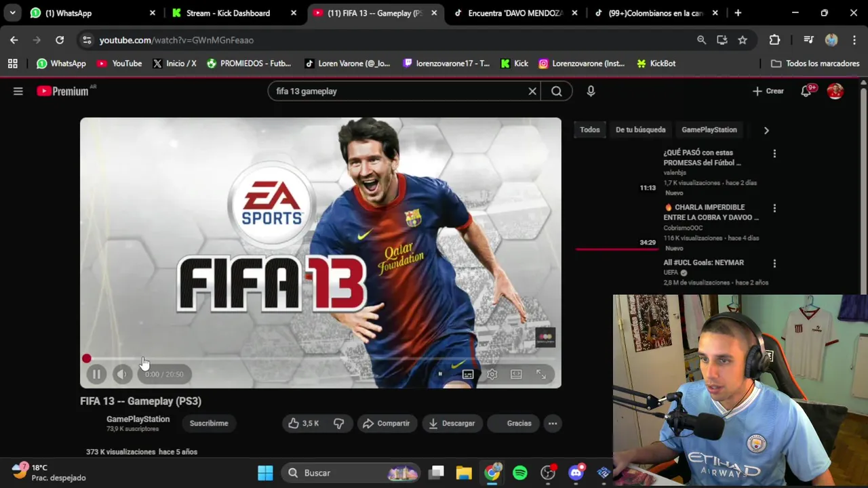Open options for 'CHARLA IMPERDIBLE' video
Viewport: 868px width, 488px height.
pos(774,208)
